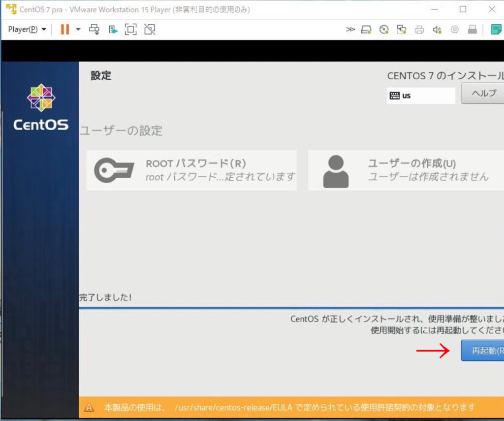Screen dimensions: 504x421
Task: Click the 設定 heading text
Action: [x=101, y=75]
